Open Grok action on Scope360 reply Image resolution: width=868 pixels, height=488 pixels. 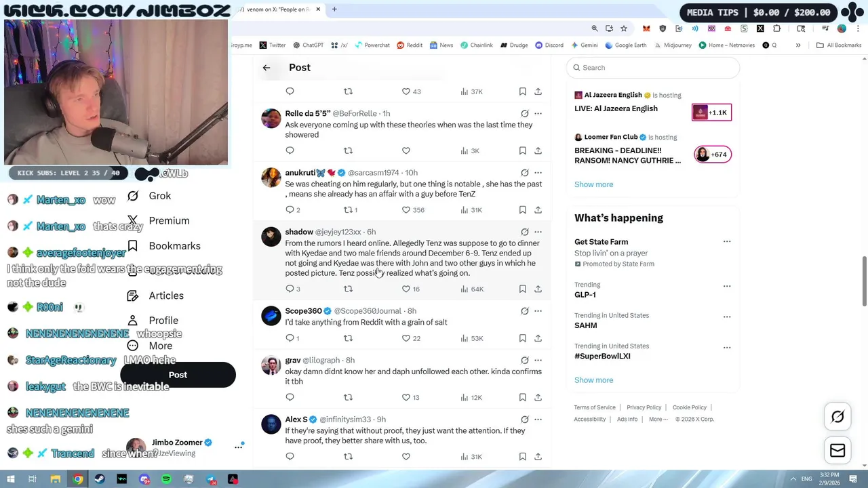[x=524, y=311]
